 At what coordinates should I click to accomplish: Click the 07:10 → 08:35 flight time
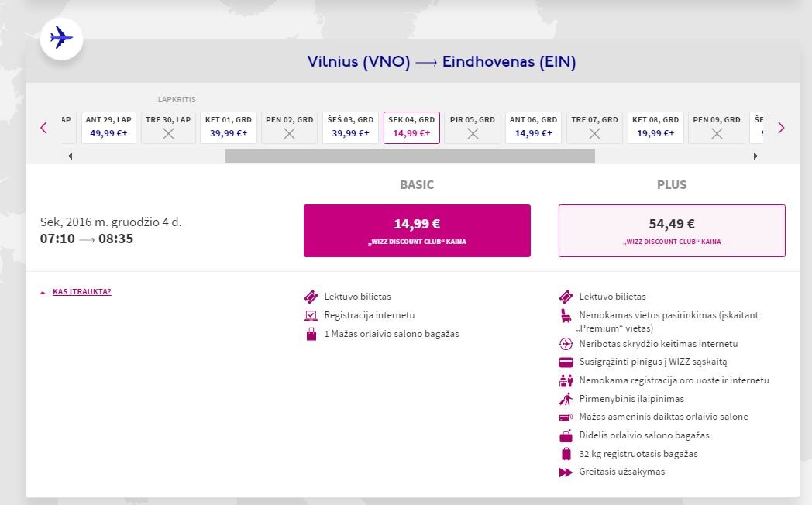(x=87, y=239)
